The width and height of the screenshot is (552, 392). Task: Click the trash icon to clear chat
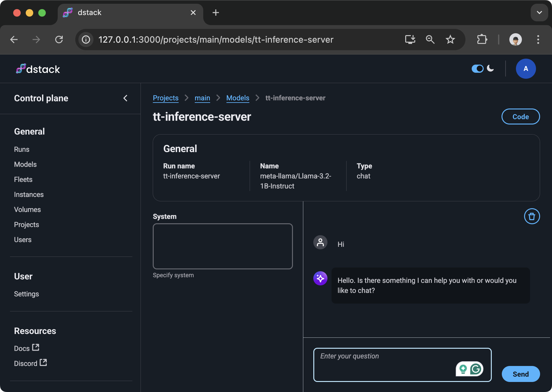point(532,216)
